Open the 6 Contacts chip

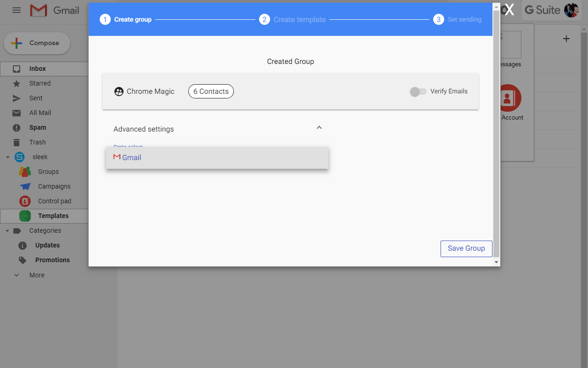click(x=211, y=92)
